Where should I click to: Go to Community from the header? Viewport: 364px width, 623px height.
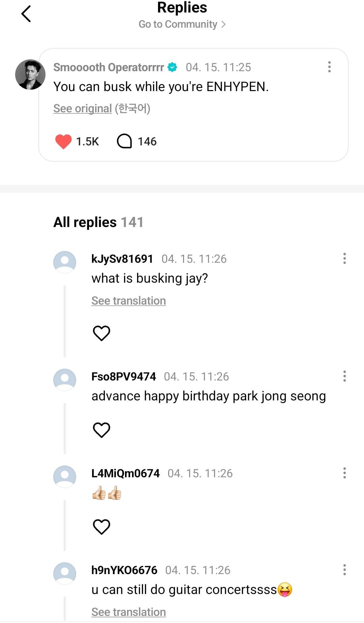pyautogui.click(x=182, y=24)
